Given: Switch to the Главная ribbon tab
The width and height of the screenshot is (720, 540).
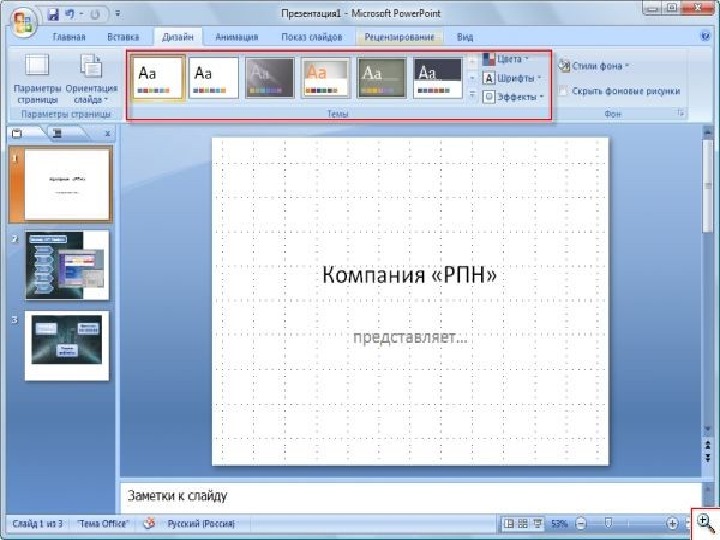Looking at the screenshot, I should [69, 37].
